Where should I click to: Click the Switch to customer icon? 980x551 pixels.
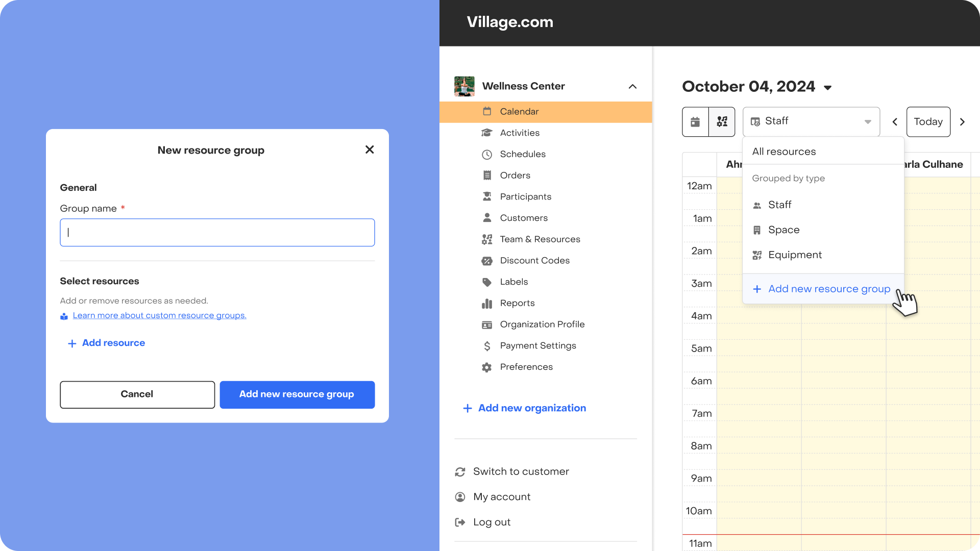pyautogui.click(x=460, y=472)
